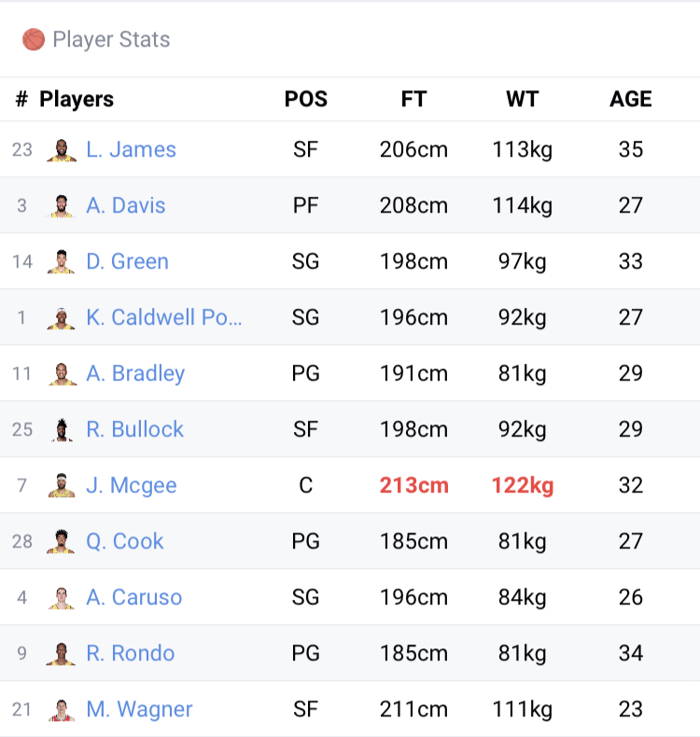Select the L. James name link

131,149
